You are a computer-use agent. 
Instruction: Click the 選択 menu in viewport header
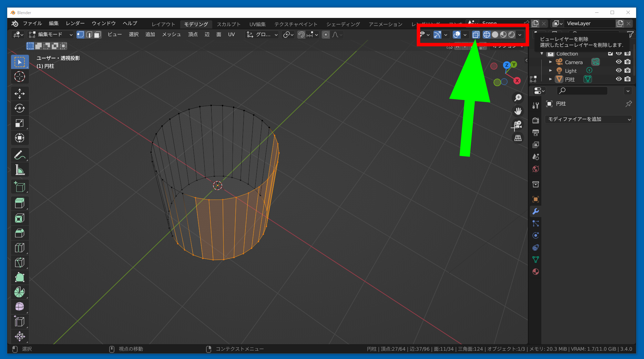click(x=133, y=35)
